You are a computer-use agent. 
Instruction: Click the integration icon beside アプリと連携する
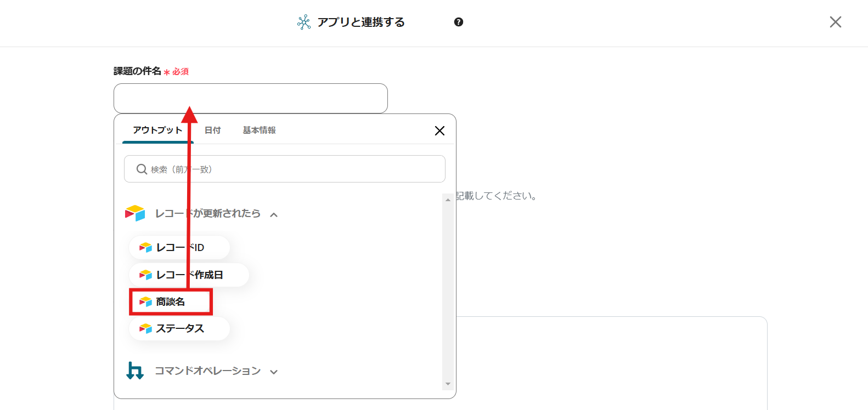(304, 22)
